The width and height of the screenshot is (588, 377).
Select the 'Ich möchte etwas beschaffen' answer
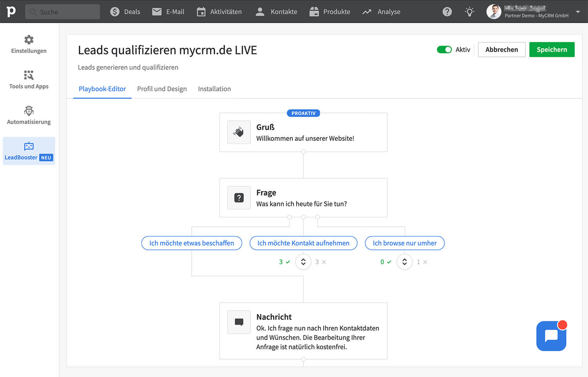click(192, 243)
